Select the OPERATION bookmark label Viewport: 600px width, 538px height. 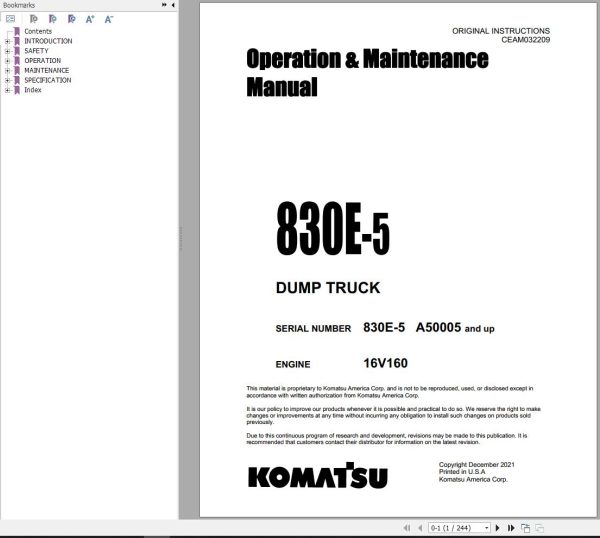42,60
